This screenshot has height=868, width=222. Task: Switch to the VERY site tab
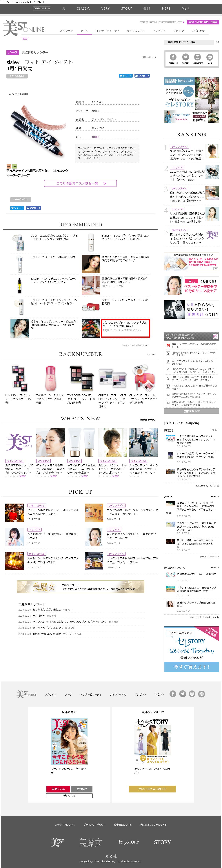point(106,8)
